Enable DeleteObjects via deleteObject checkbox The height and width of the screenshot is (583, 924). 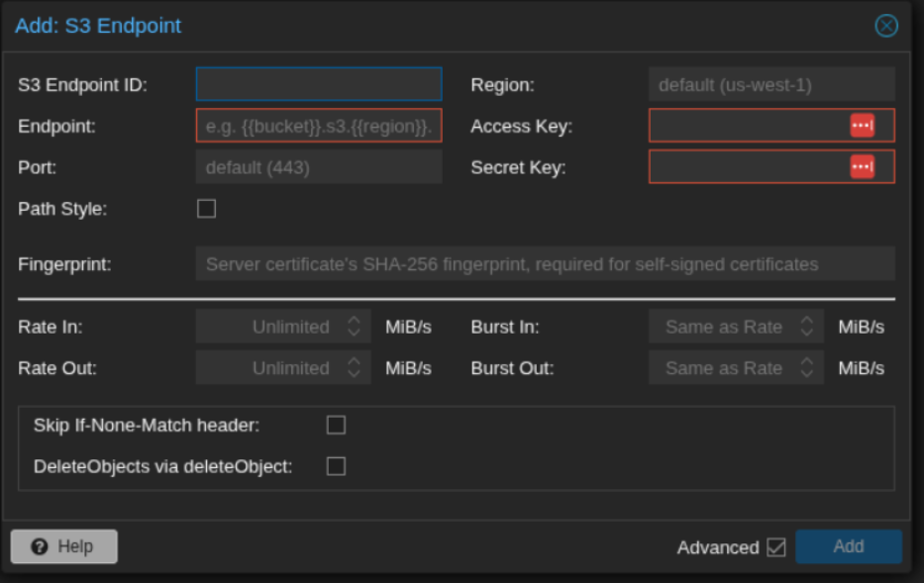coord(336,466)
